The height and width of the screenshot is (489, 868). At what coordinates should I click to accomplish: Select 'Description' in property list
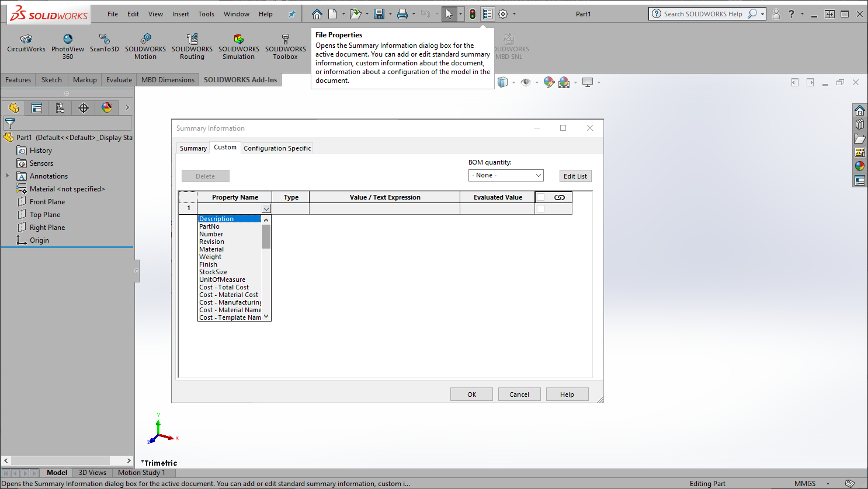(230, 219)
